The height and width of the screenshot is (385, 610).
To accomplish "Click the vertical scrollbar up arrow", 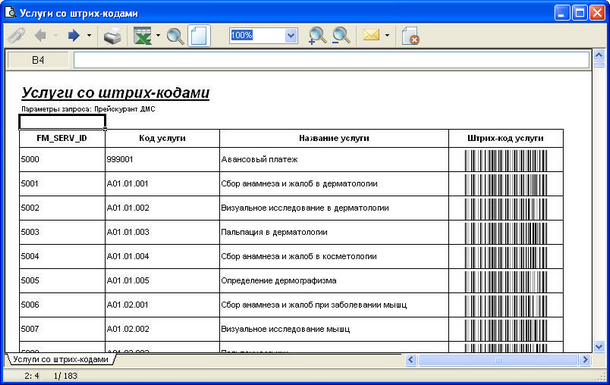I will tap(599, 56).
